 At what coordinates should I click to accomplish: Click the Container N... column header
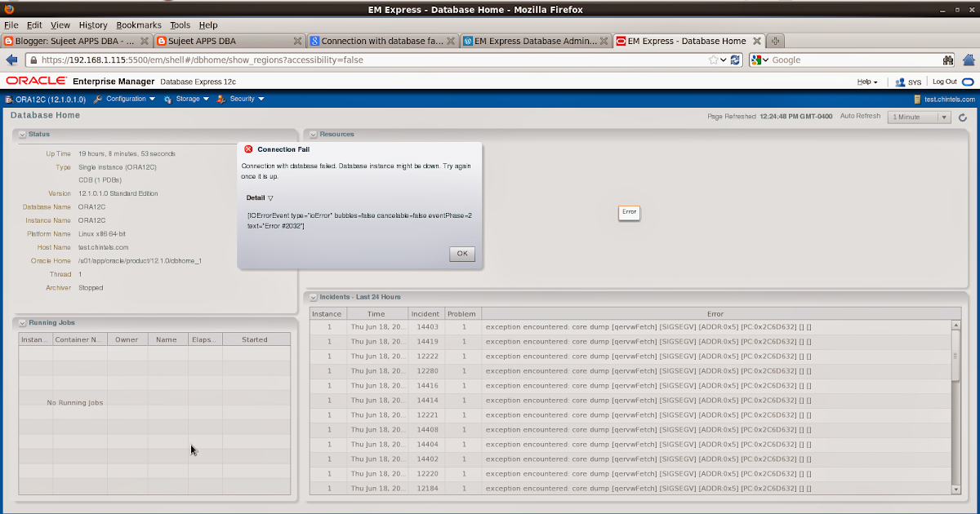point(79,339)
